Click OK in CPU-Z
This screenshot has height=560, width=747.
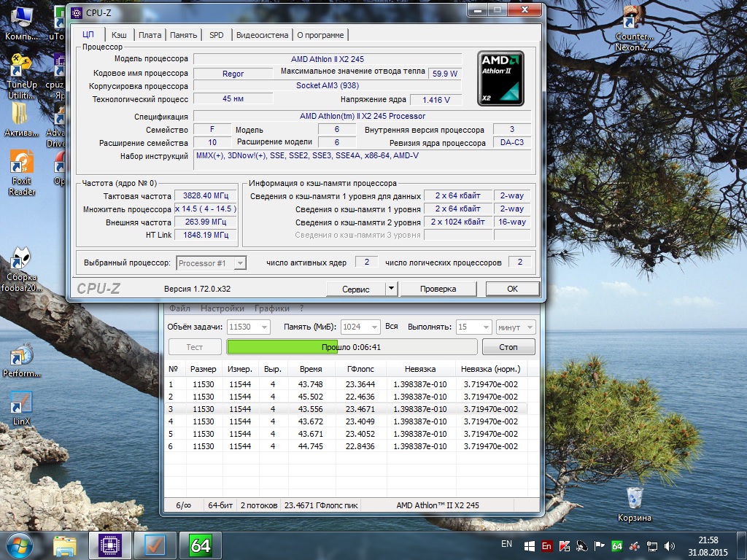(x=512, y=289)
